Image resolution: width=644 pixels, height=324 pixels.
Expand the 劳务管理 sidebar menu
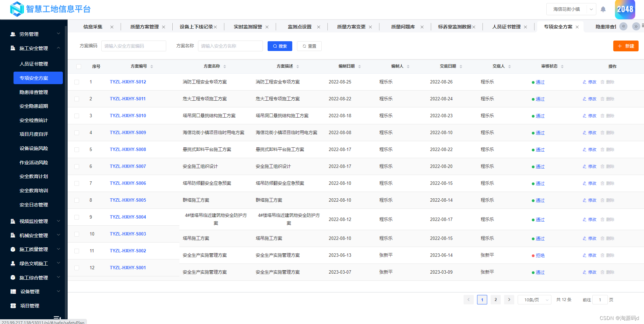pyautogui.click(x=34, y=34)
